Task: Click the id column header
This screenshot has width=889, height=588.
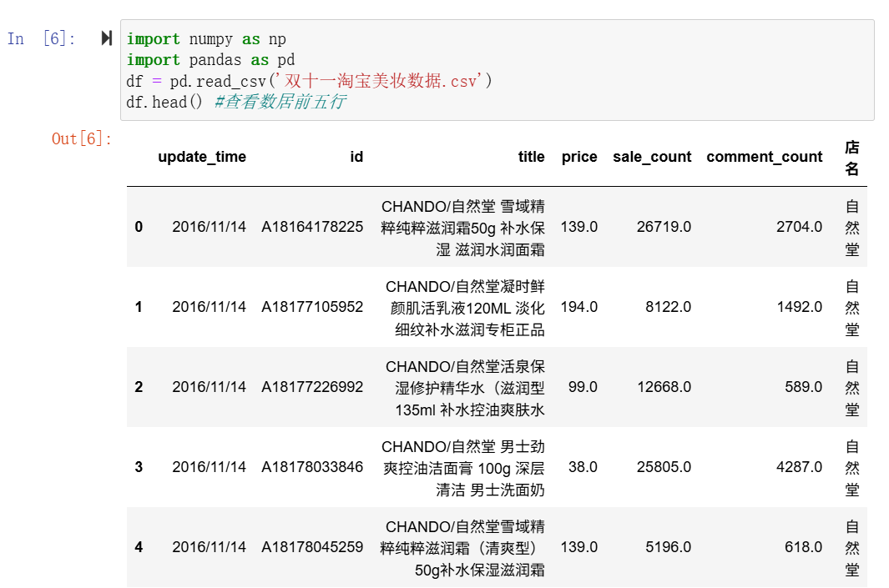Action: (356, 157)
